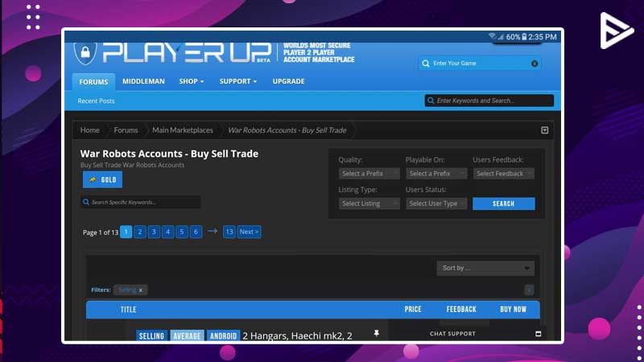Go to page 3
Image resolution: width=644 pixels, height=362 pixels.
(154, 232)
